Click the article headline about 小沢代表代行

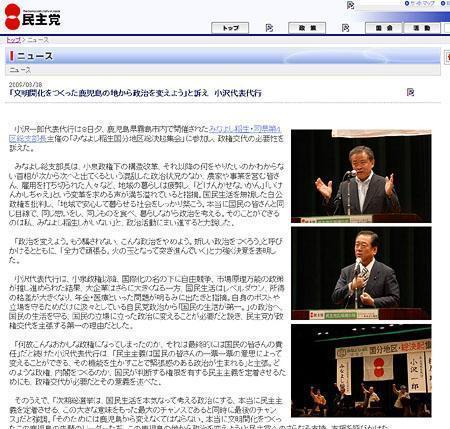135,93
